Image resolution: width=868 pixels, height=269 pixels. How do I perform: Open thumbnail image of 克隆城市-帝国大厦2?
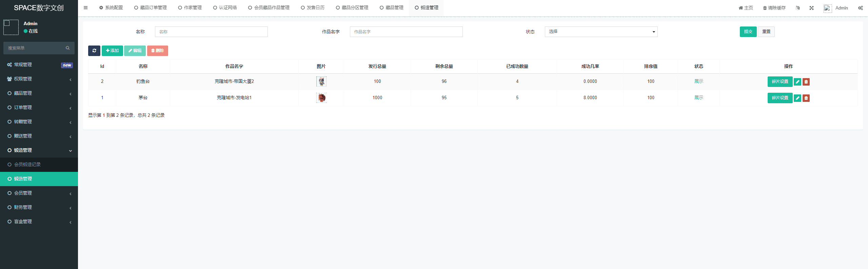tap(321, 82)
